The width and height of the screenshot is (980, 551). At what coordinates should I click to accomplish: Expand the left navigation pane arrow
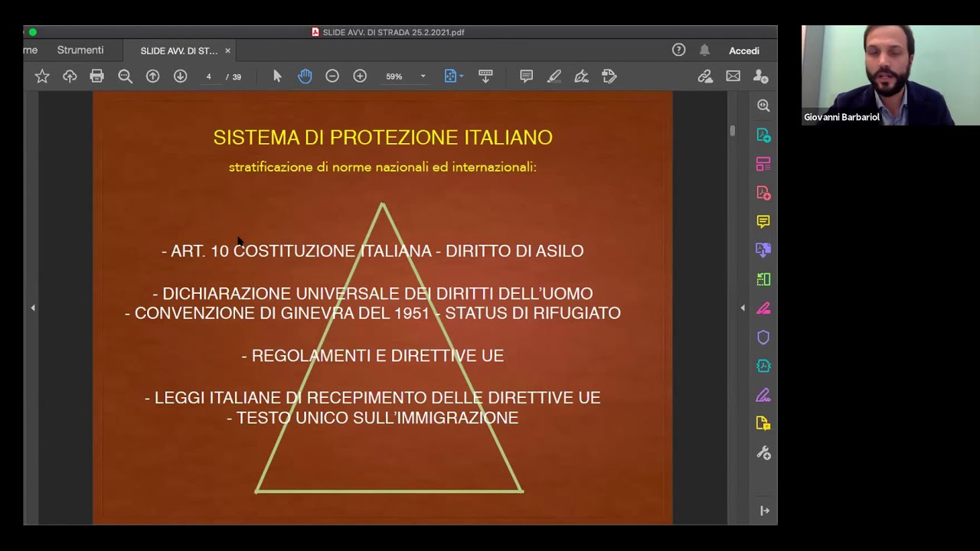pos(33,308)
